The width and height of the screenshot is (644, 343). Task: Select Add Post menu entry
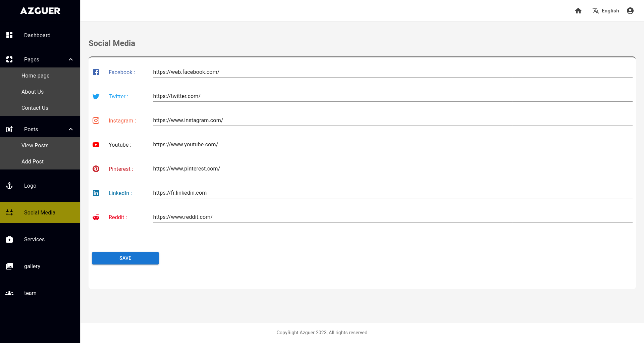click(x=33, y=161)
